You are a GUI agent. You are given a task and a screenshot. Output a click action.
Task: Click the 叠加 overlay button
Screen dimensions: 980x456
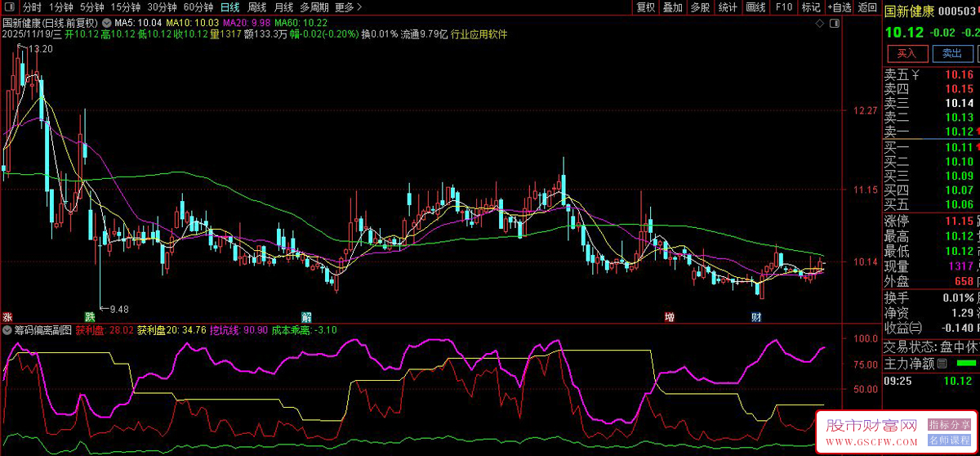(x=673, y=7)
